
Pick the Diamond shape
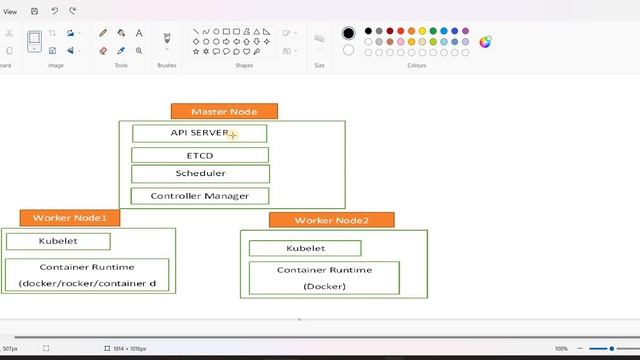tap(196, 42)
